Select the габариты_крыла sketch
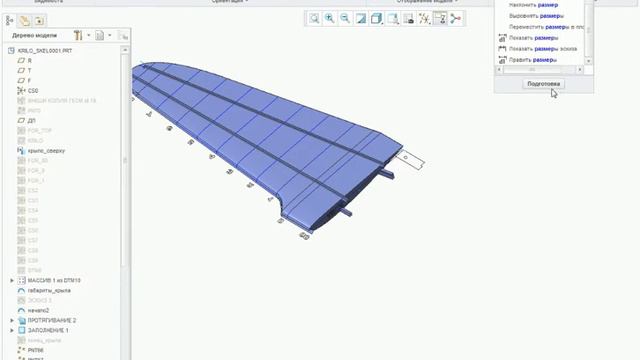The height and width of the screenshot is (360, 640). (x=49, y=291)
